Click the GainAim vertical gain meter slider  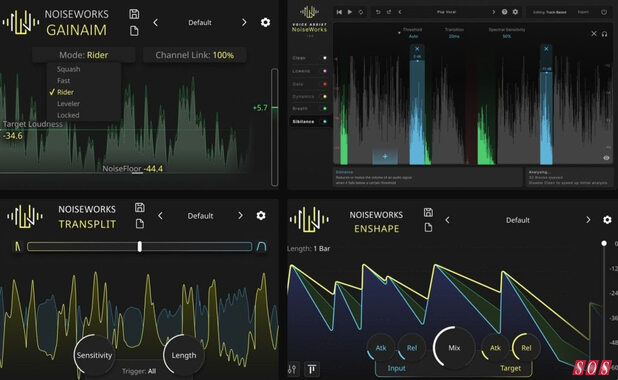click(275, 127)
